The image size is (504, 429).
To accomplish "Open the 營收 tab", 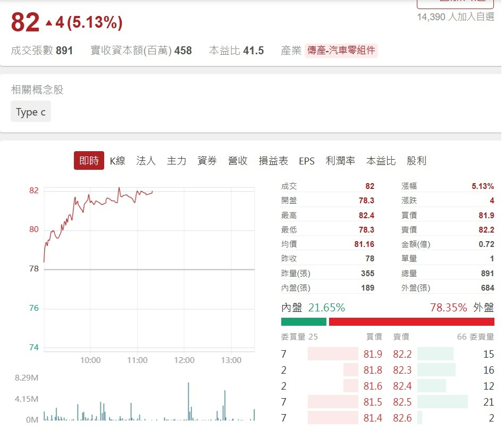I will [x=238, y=161].
